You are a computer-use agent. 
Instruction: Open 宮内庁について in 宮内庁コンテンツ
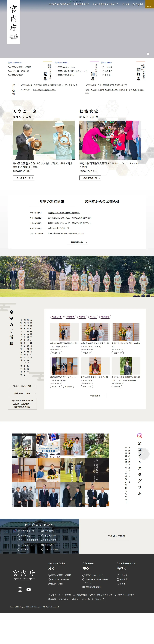[x=26, y=531]
